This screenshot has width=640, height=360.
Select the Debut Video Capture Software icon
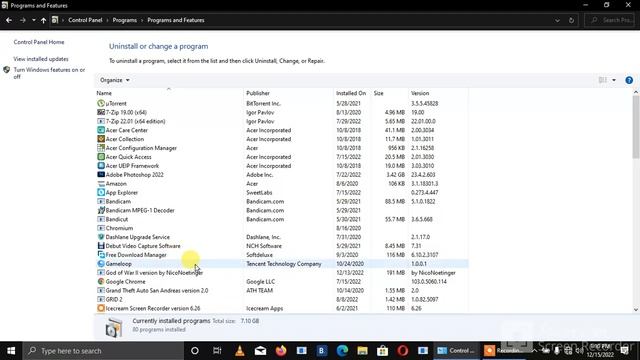pos(101,246)
